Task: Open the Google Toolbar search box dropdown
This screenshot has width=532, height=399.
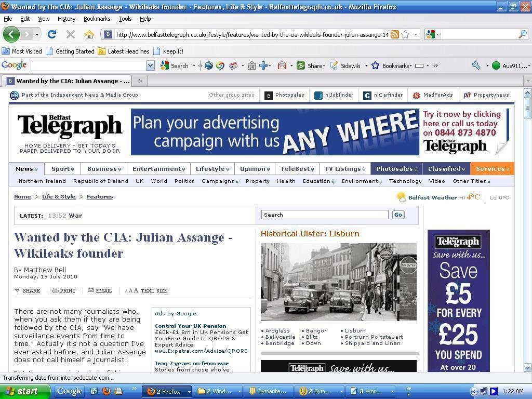Action: coord(150,66)
